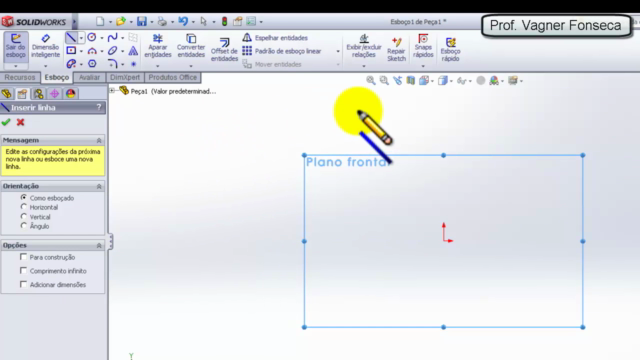Open the PropertyManager tab icon

pyautogui.click(x=22, y=94)
